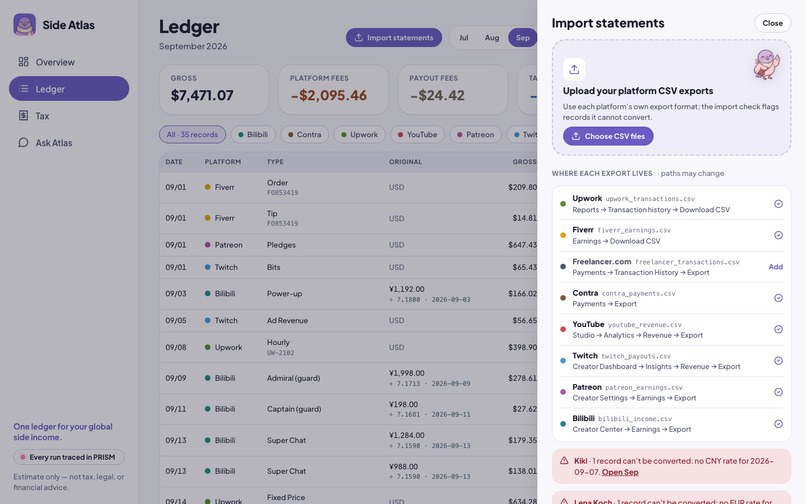Select the Sep month tab
Viewport: 806px width, 504px height.
coord(522,38)
